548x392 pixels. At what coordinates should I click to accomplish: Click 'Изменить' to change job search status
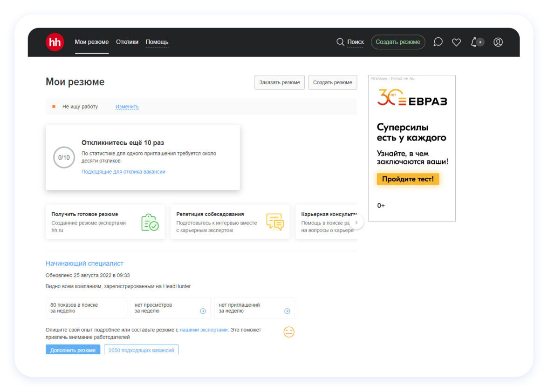coord(127,107)
